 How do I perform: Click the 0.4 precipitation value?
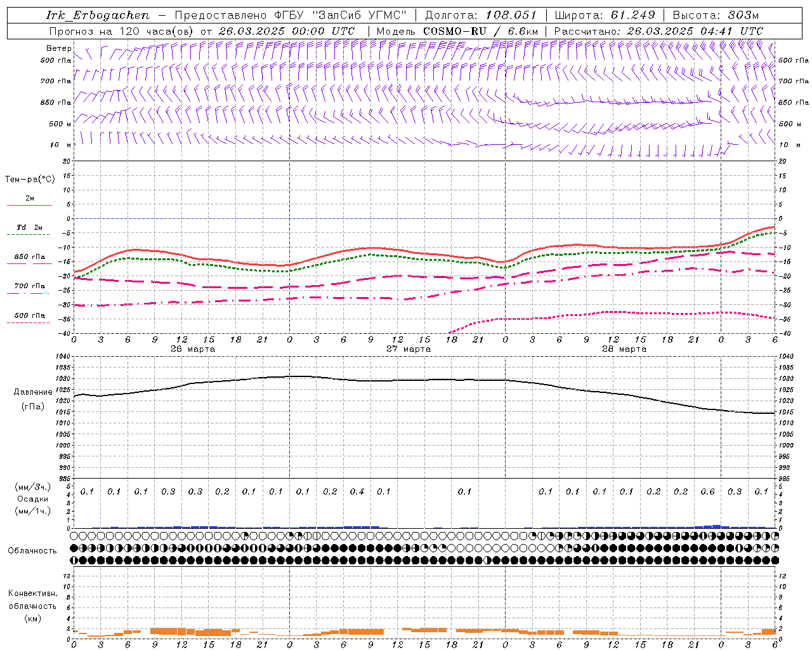(357, 492)
